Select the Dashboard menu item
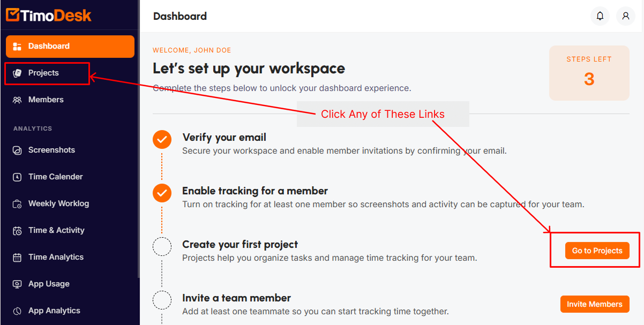 [x=70, y=47]
